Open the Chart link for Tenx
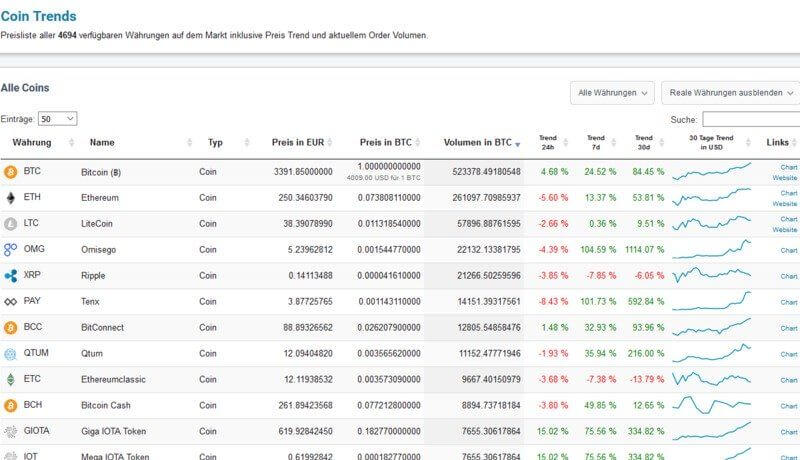The height and width of the screenshot is (460, 800). [x=788, y=302]
